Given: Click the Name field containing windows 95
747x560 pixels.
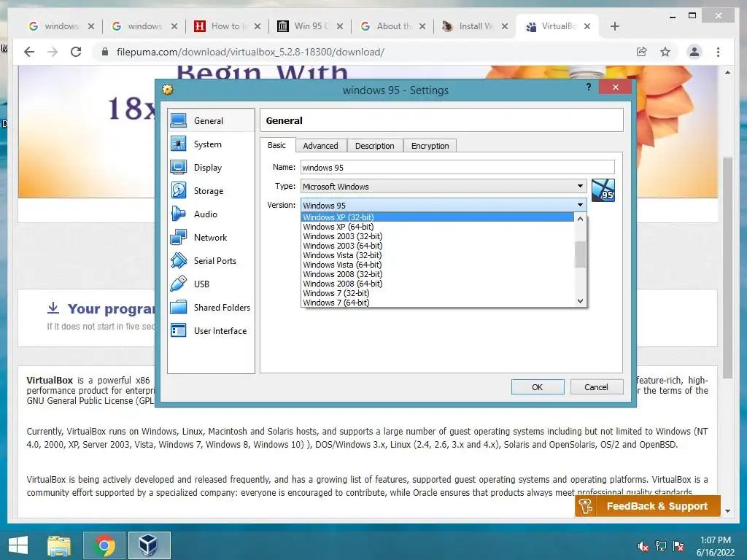Looking at the screenshot, I should (x=457, y=167).
